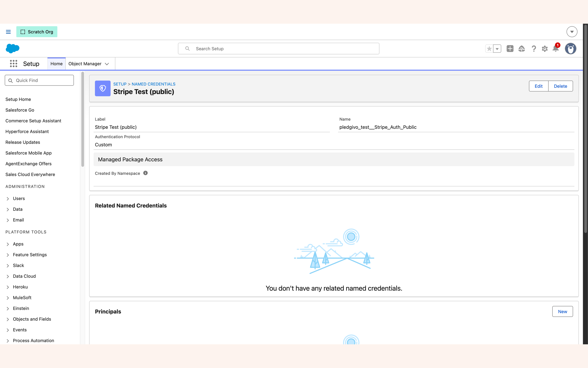
Task: Open AgentExchange Offers
Action: pos(29,164)
